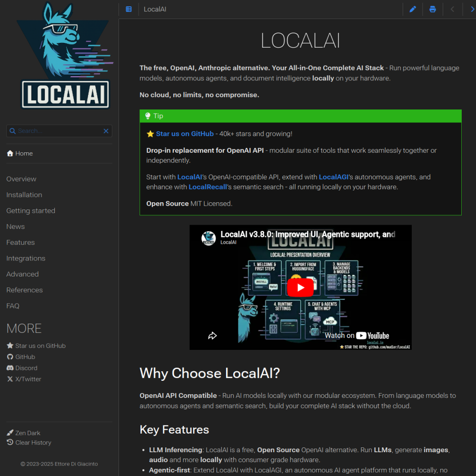Clear the search box with X
476x476 pixels.
click(x=106, y=131)
